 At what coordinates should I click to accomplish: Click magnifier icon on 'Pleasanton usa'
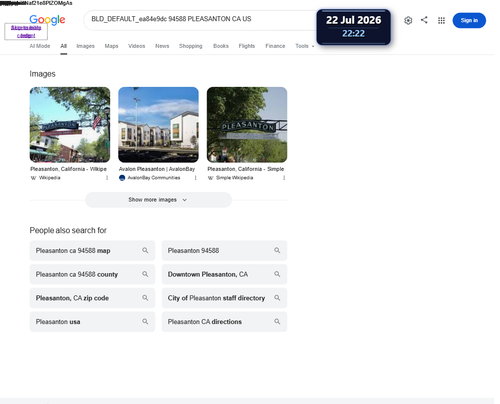[x=145, y=321]
